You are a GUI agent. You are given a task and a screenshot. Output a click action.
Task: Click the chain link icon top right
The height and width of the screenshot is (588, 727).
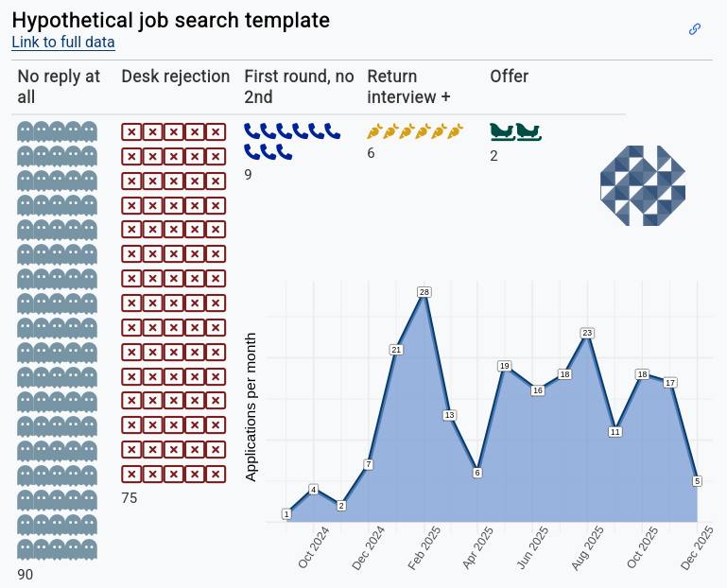point(695,29)
